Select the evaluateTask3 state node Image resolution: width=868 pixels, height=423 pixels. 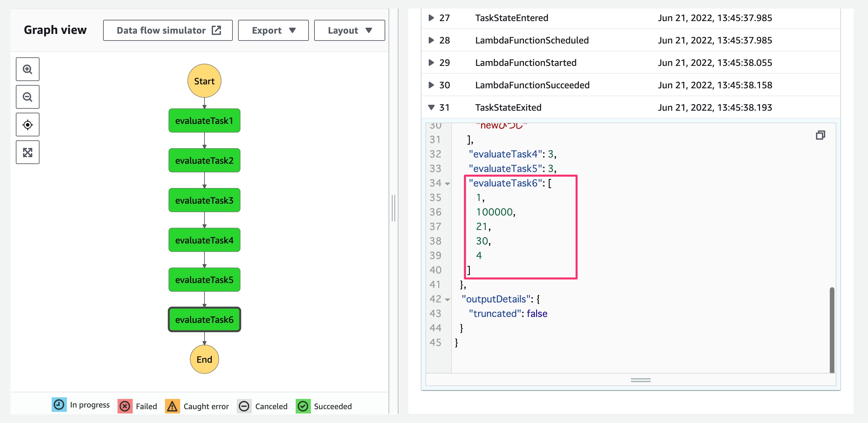(204, 200)
